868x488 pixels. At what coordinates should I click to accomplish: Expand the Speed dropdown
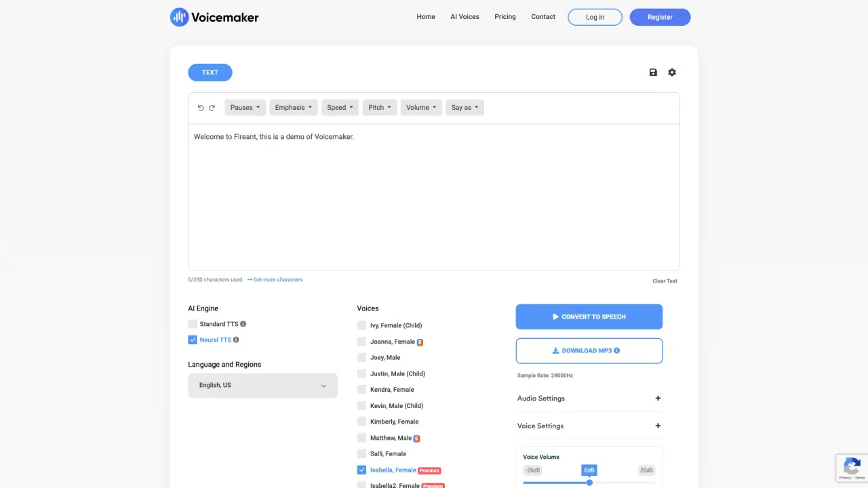tap(340, 108)
